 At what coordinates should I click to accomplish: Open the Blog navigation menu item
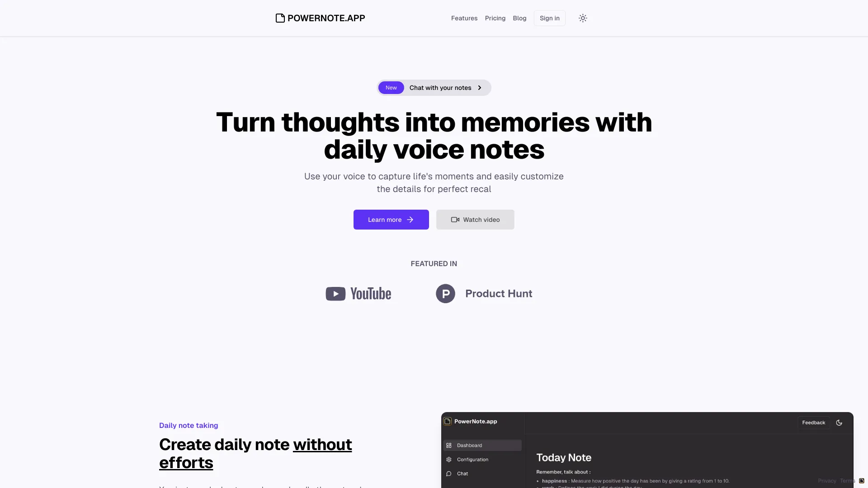(x=519, y=18)
